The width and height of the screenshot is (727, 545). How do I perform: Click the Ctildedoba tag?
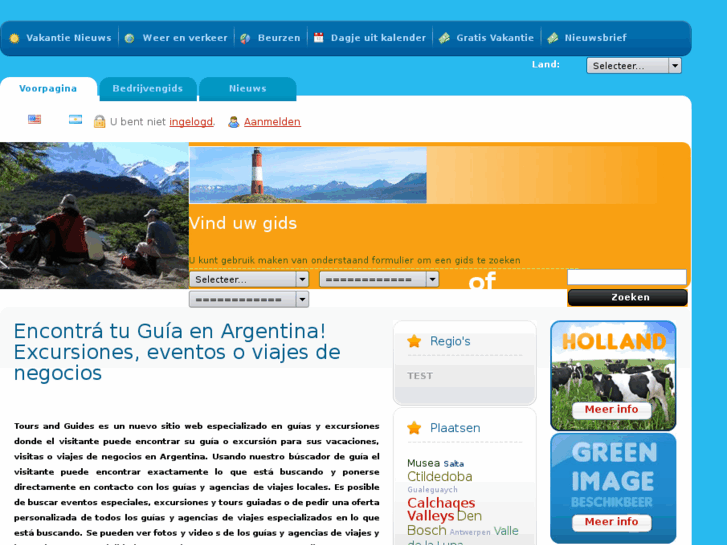(x=440, y=477)
